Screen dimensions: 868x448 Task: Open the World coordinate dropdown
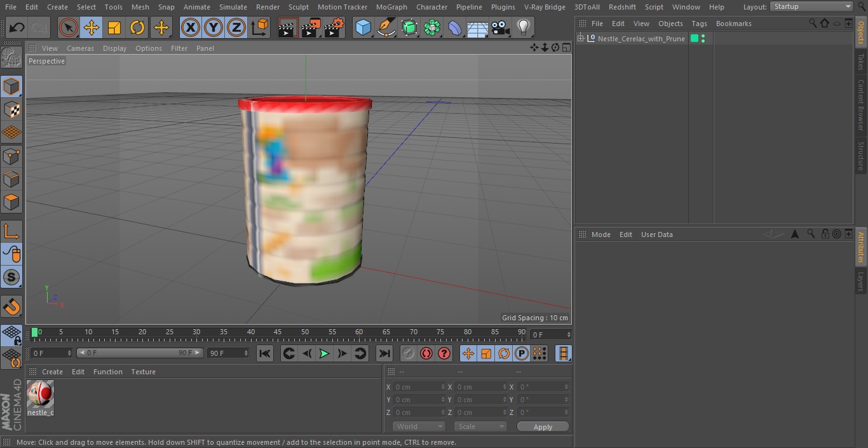coord(419,426)
